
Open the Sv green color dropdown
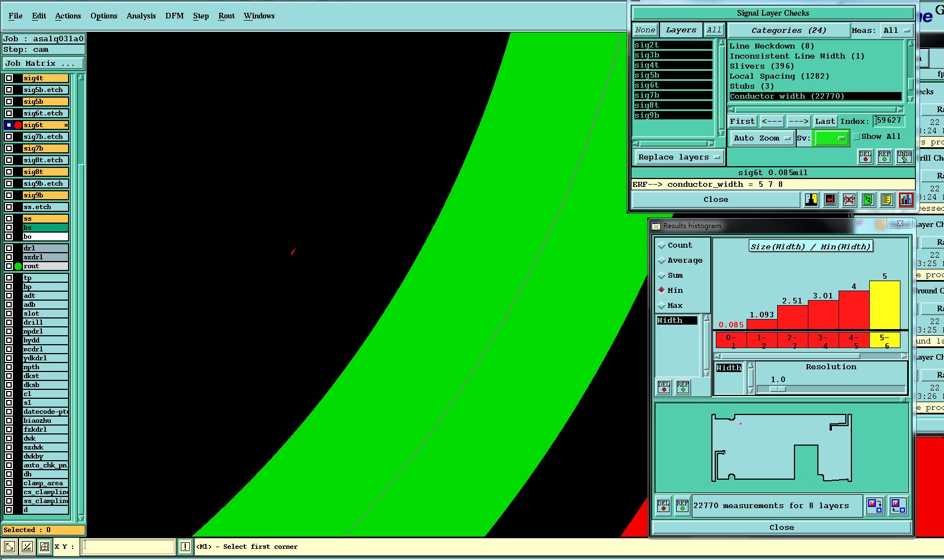(x=832, y=138)
